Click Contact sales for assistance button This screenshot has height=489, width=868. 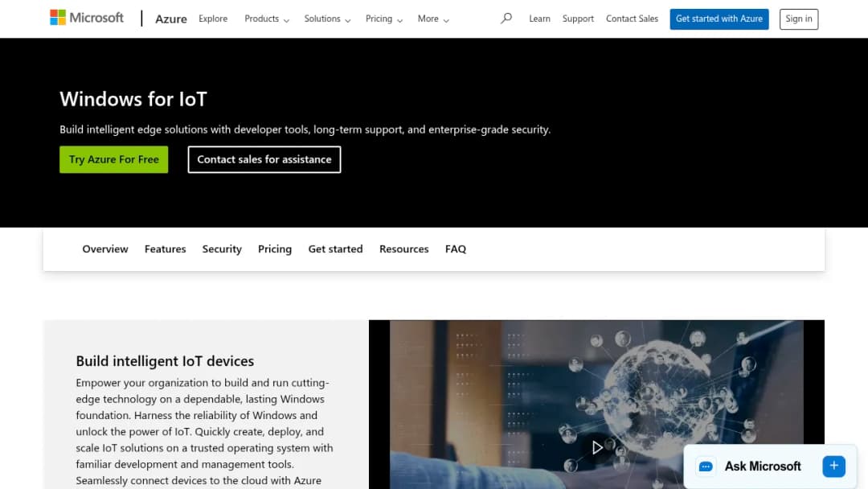click(264, 159)
